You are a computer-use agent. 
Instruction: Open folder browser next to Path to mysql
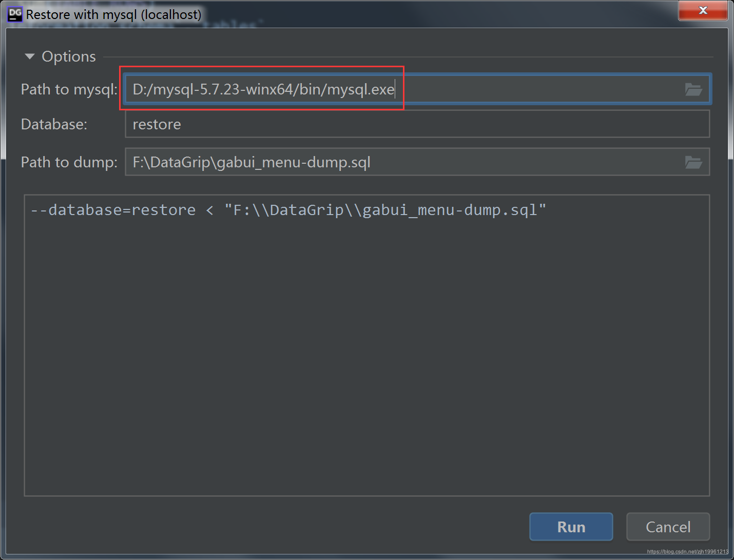pos(694,89)
